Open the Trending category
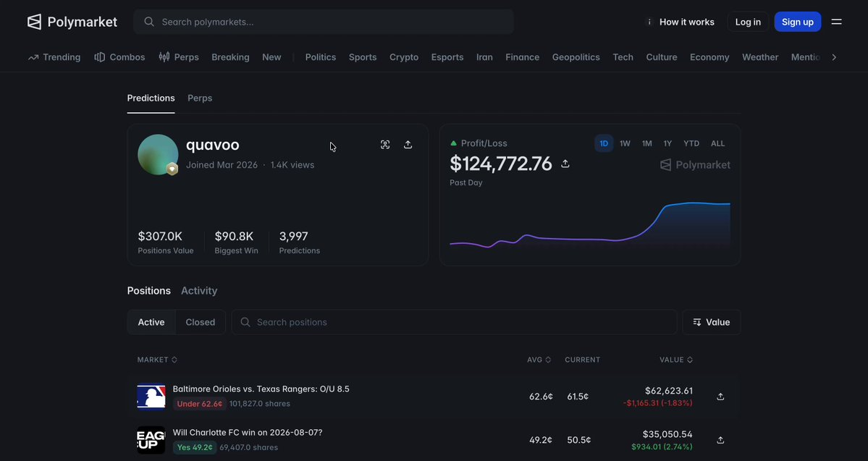This screenshot has height=461, width=868. pyautogui.click(x=54, y=57)
